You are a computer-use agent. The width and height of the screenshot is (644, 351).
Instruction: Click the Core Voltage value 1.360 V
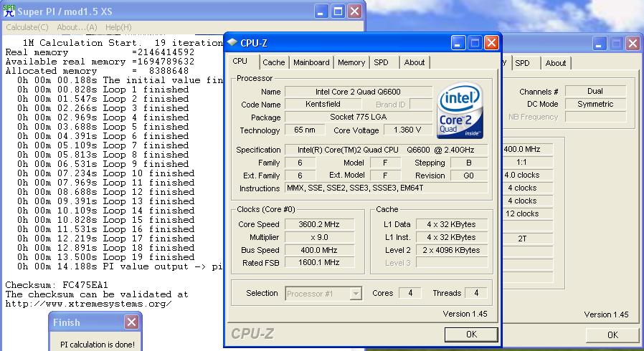coord(407,130)
